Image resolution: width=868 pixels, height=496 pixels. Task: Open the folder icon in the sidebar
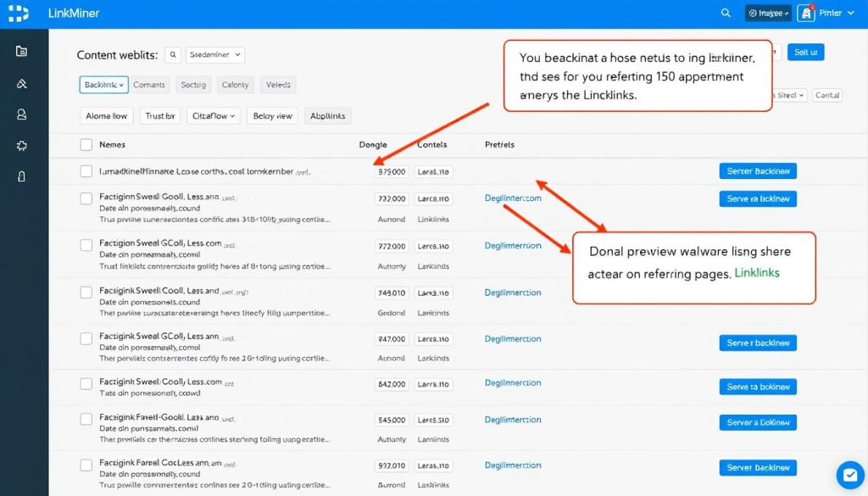(20, 51)
